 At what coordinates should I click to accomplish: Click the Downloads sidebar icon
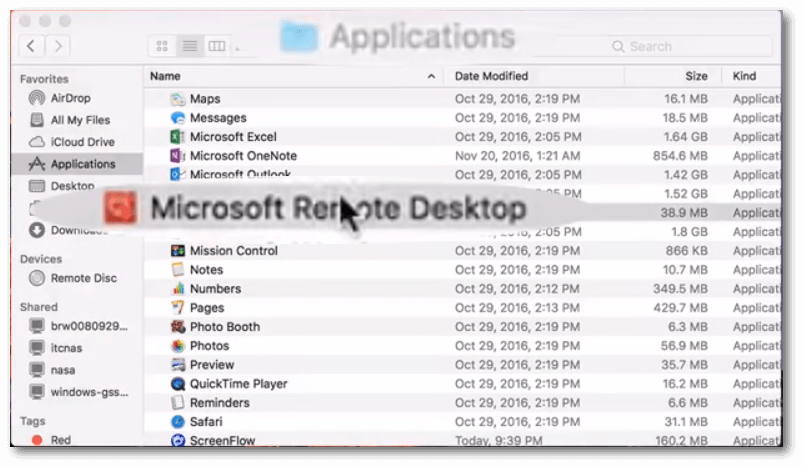point(36,230)
